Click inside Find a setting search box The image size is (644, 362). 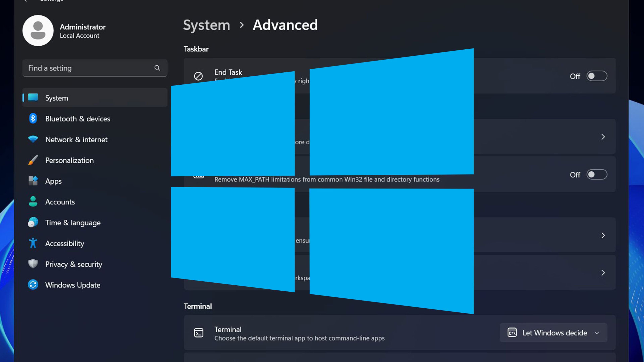click(x=95, y=68)
